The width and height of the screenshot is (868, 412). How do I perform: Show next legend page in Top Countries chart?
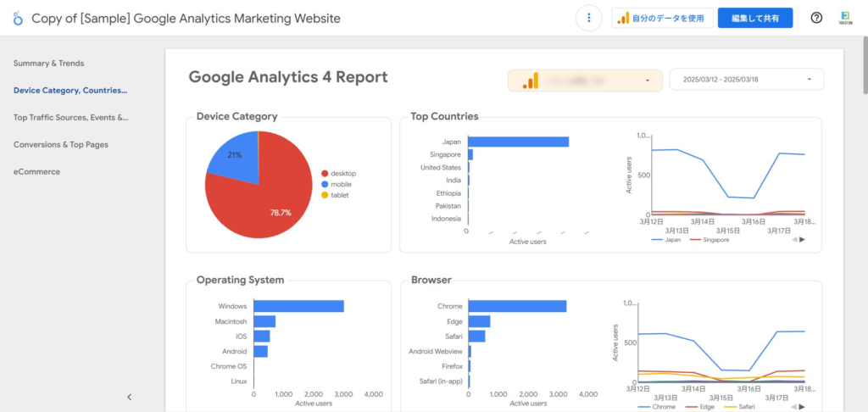(x=802, y=240)
